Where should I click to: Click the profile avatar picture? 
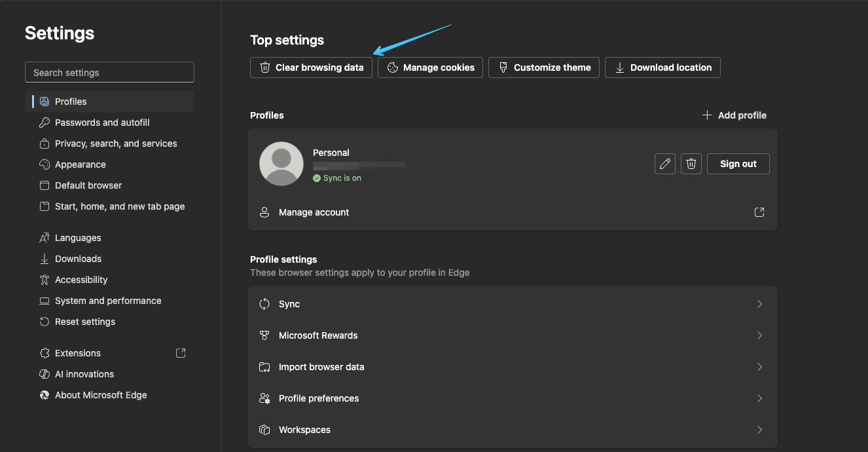[x=281, y=164]
